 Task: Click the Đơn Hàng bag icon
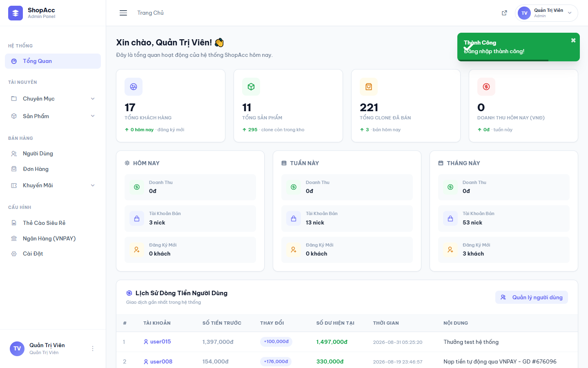(x=14, y=169)
